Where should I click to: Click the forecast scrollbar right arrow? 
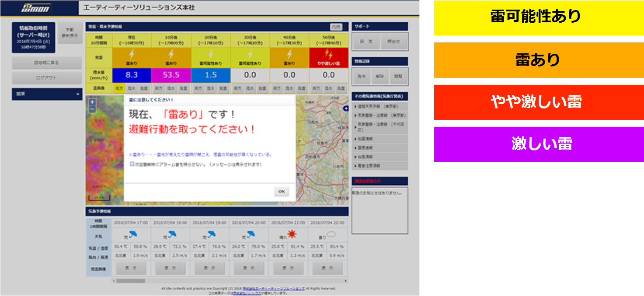346,281
